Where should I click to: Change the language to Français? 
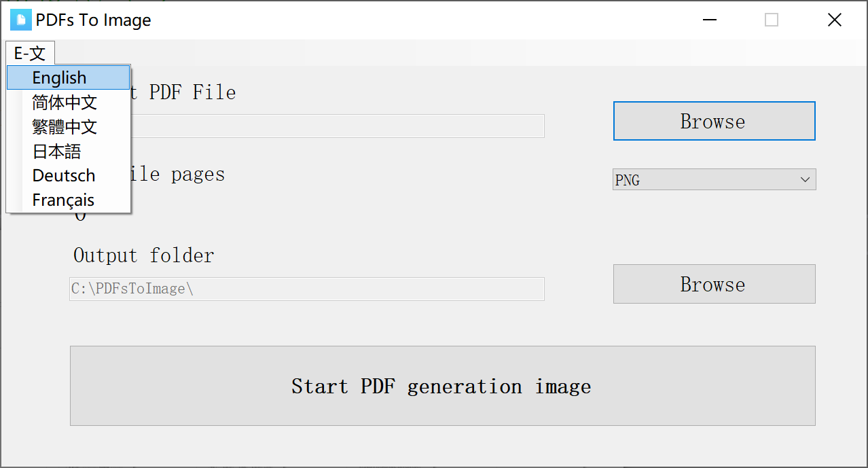click(x=63, y=200)
